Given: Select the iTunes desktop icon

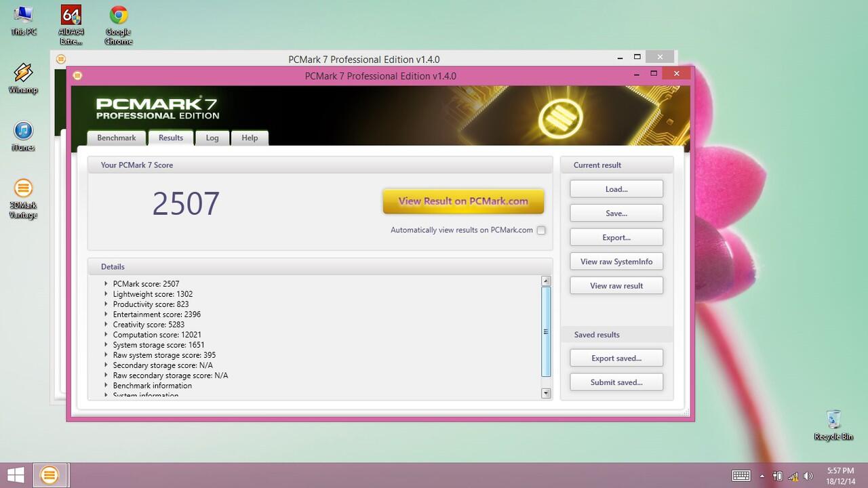Looking at the screenshot, I should tap(23, 136).
